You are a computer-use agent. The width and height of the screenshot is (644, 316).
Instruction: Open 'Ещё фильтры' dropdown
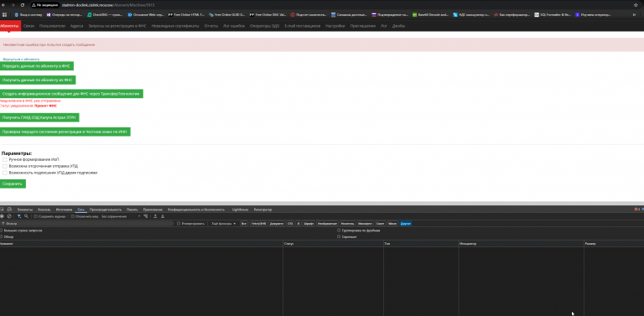(224, 223)
